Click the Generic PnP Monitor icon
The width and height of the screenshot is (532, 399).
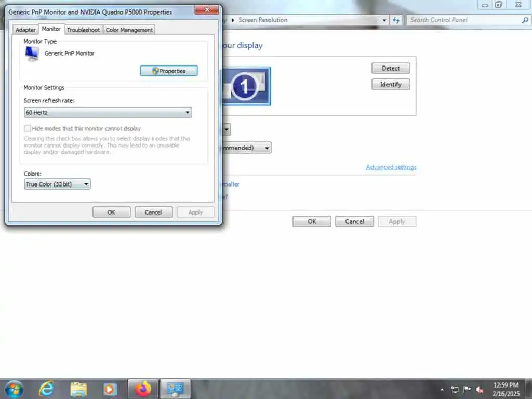point(32,54)
